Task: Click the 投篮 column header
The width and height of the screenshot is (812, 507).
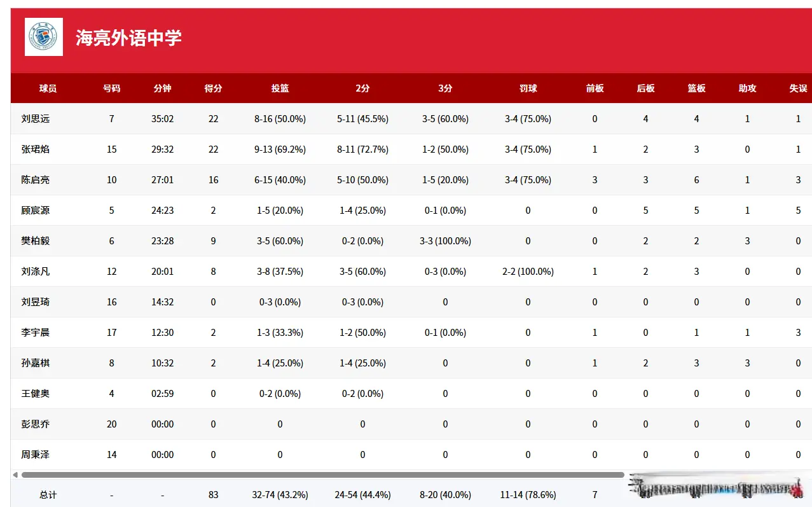Action: pyautogui.click(x=280, y=88)
